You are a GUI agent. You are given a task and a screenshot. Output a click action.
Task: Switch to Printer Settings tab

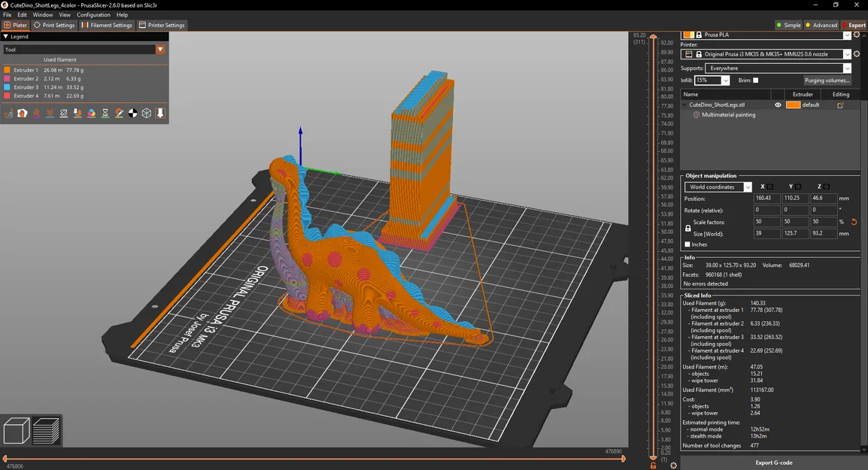coord(162,25)
